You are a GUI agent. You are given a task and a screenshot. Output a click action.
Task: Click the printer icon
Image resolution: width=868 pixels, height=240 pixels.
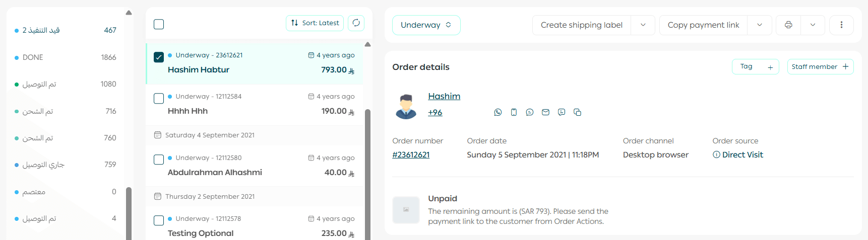point(788,25)
